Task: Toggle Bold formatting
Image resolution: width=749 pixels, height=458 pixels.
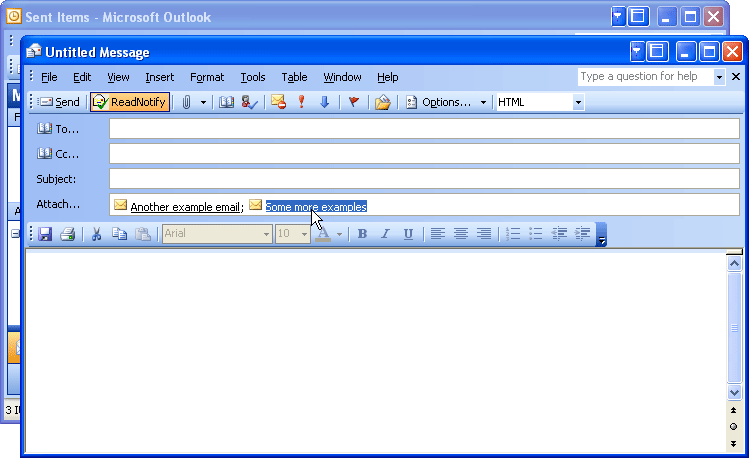Action: click(362, 234)
